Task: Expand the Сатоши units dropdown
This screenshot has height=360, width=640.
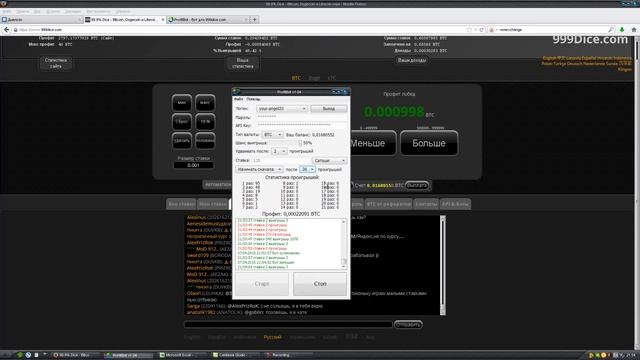Action: click(330, 160)
